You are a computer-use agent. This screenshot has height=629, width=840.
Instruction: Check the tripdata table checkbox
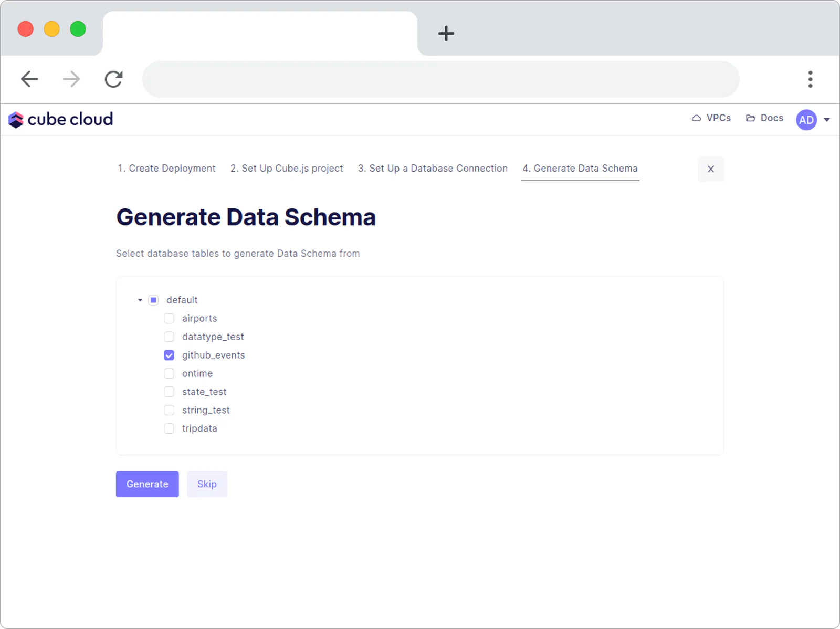(169, 429)
